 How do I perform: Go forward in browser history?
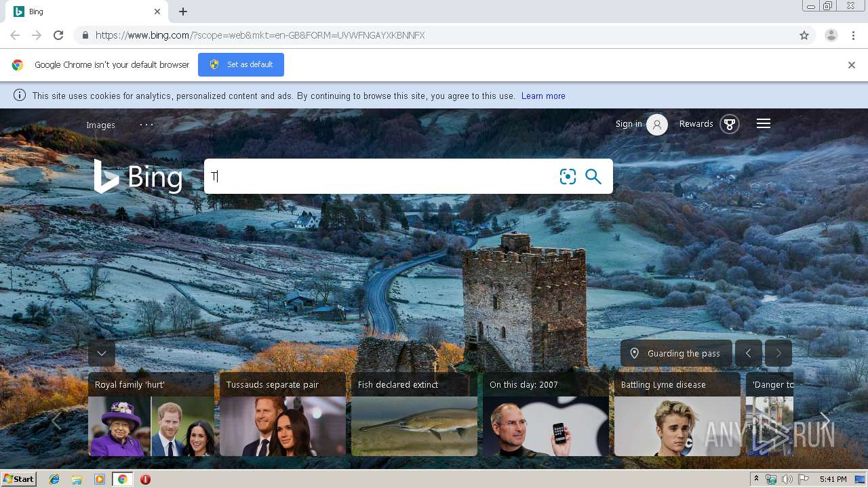(x=37, y=35)
